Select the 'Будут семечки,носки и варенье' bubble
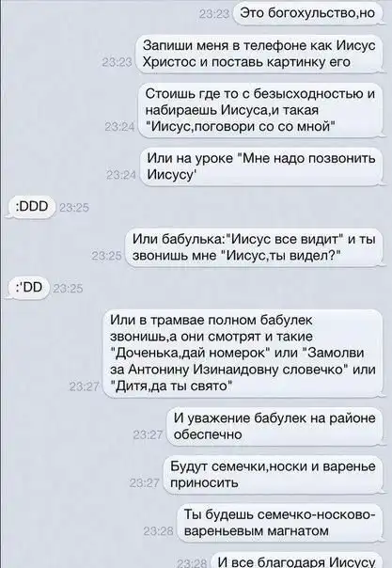 pyautogui.click(x=273, y=475)
